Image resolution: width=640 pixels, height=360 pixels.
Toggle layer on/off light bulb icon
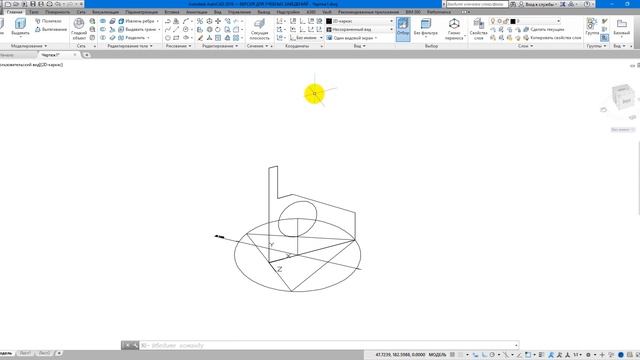click(x=493, y=21)
